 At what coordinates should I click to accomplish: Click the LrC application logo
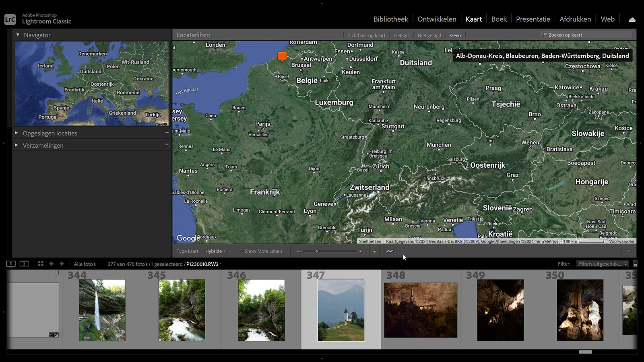coord(10,19)
